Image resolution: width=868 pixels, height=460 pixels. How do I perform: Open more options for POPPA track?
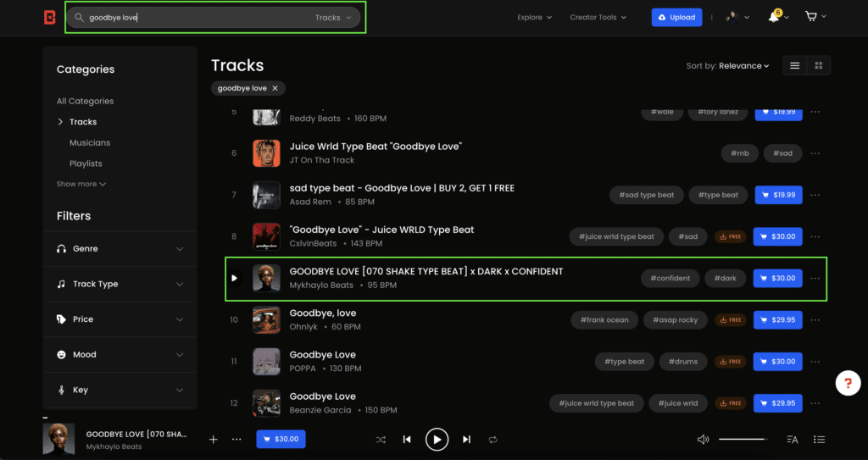(x=815, y=362)
